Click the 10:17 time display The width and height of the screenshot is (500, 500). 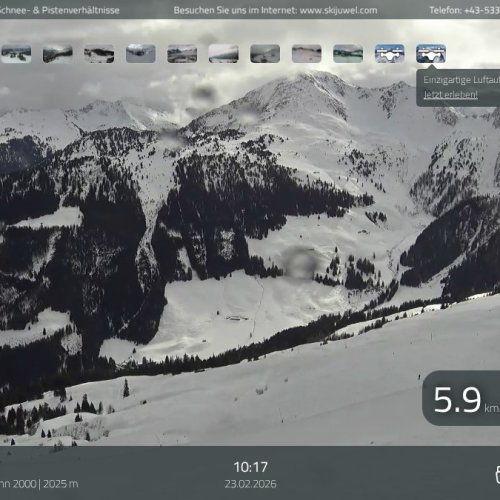(x=251, y=467)
